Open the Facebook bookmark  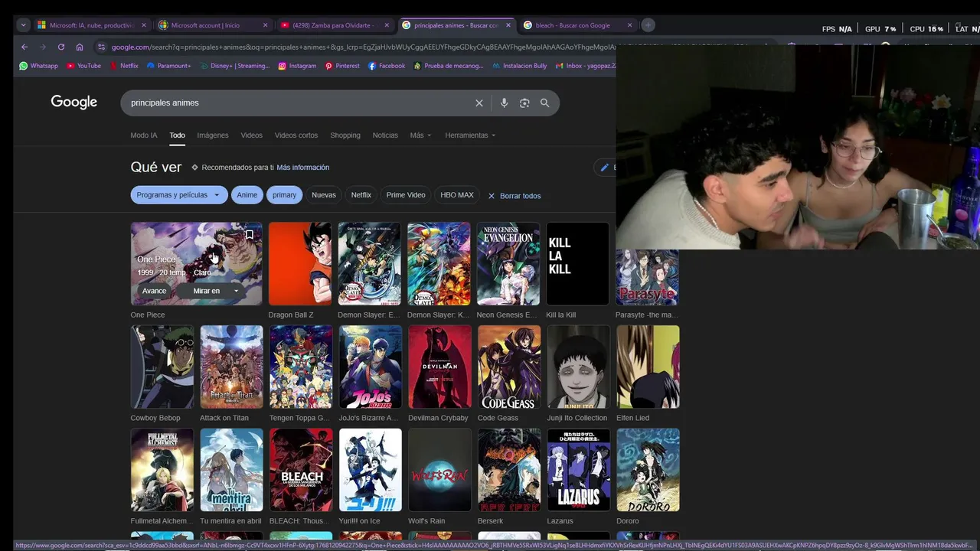click(x=387, y=66)
